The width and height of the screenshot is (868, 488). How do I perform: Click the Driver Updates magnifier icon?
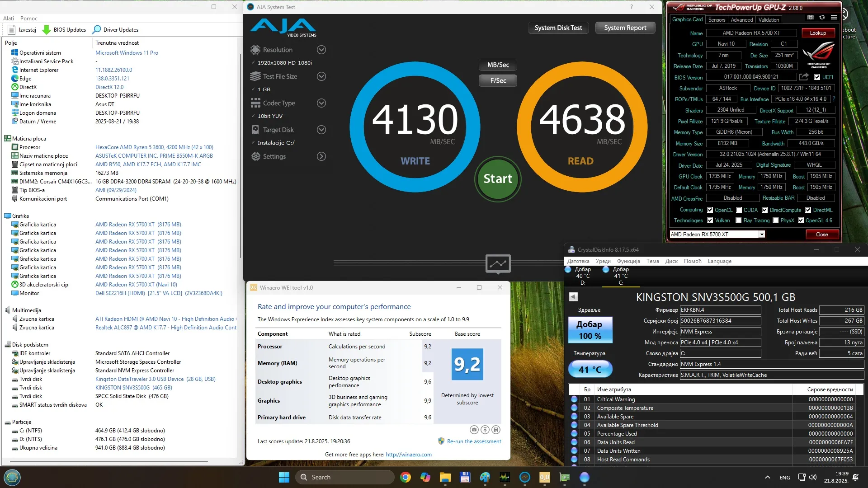[96, 30]
